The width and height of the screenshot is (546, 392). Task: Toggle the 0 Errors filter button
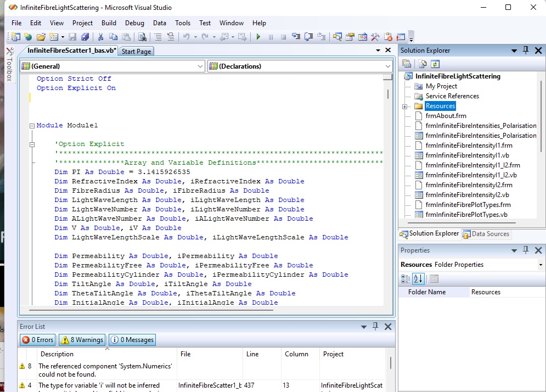(x=38, y=340)
